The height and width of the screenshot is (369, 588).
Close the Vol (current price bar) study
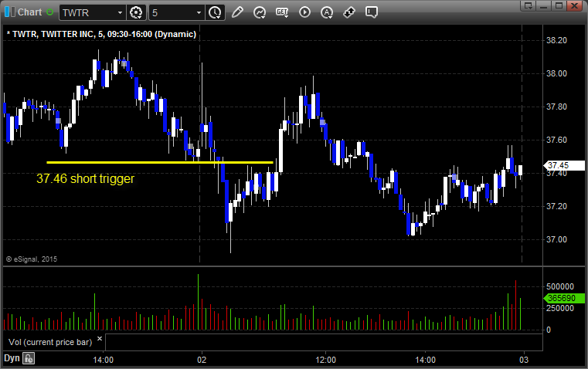(x=100, y=339)
